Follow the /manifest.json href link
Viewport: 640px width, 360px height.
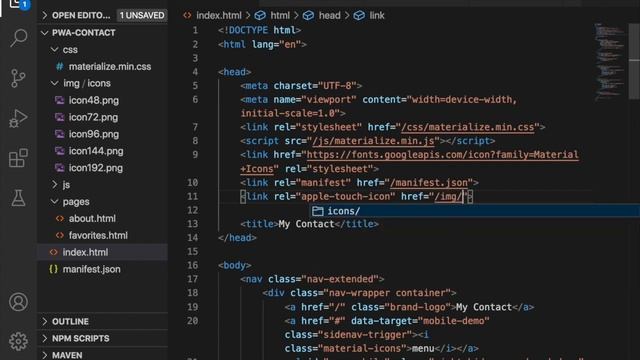coord(429,183)
